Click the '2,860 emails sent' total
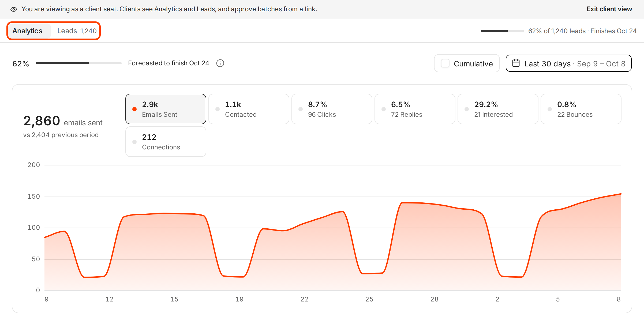The image size is (644, 317). point(63,121)
